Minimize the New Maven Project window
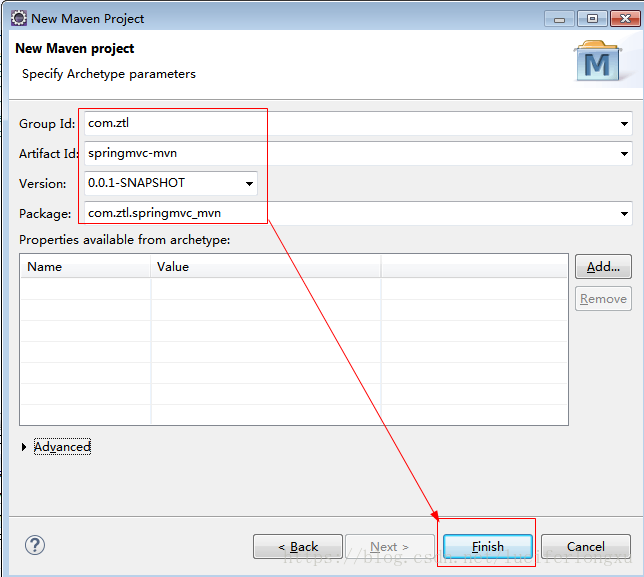644x577 pixels. click(559, 19)
